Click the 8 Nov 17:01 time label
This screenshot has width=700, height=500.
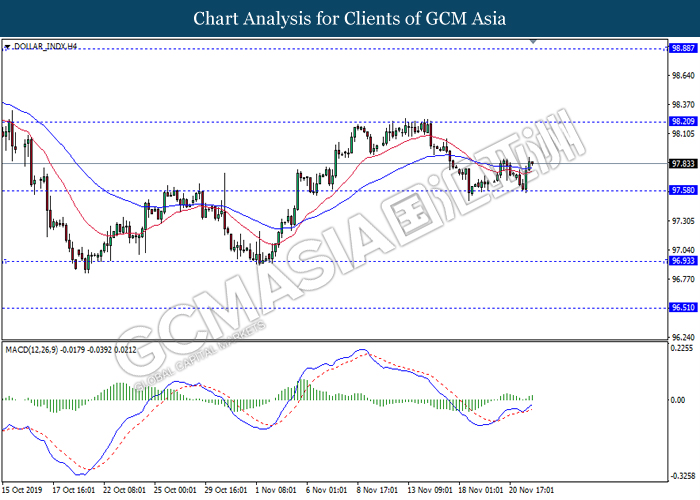point(377,490)
